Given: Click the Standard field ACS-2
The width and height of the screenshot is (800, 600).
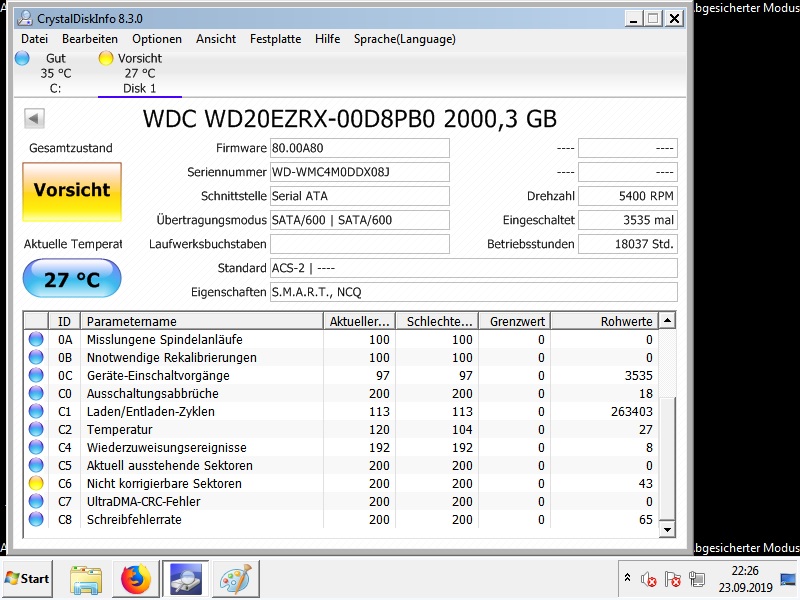Looking at the screenshot, I should tap(473, 268).
